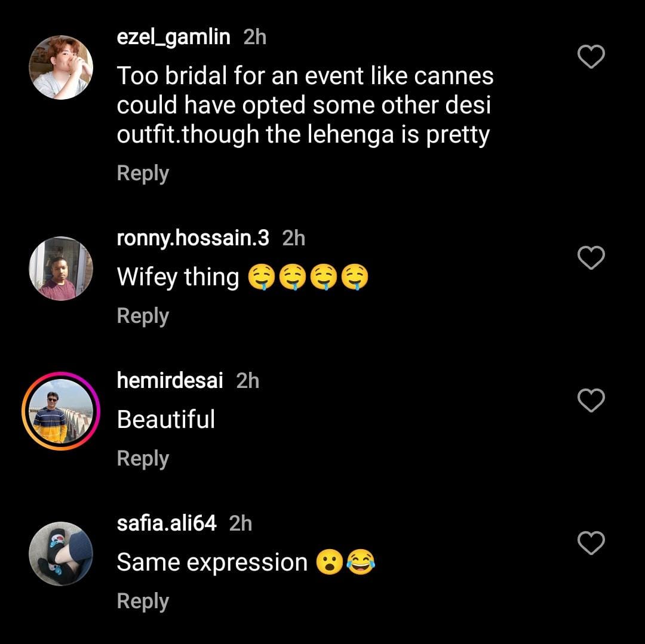Like ronny.hossain.3's Wifey thing comment

coord(591,258)
